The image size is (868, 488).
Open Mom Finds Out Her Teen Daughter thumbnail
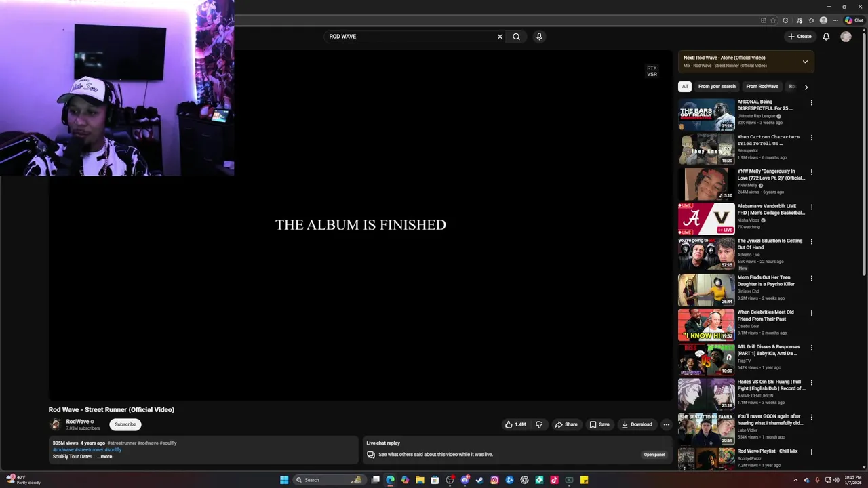tap(707, 289)
